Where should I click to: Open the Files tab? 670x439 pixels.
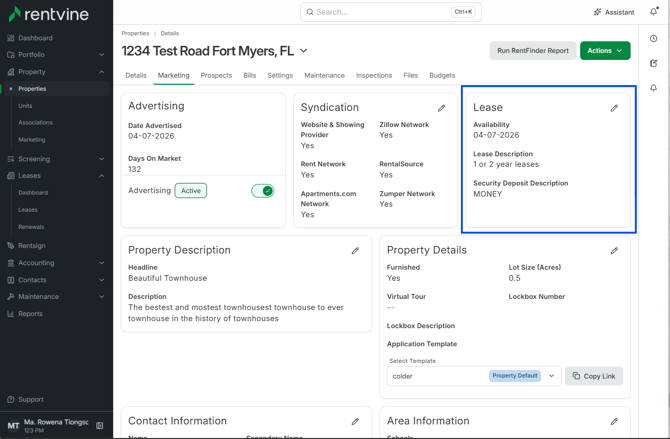410,75
